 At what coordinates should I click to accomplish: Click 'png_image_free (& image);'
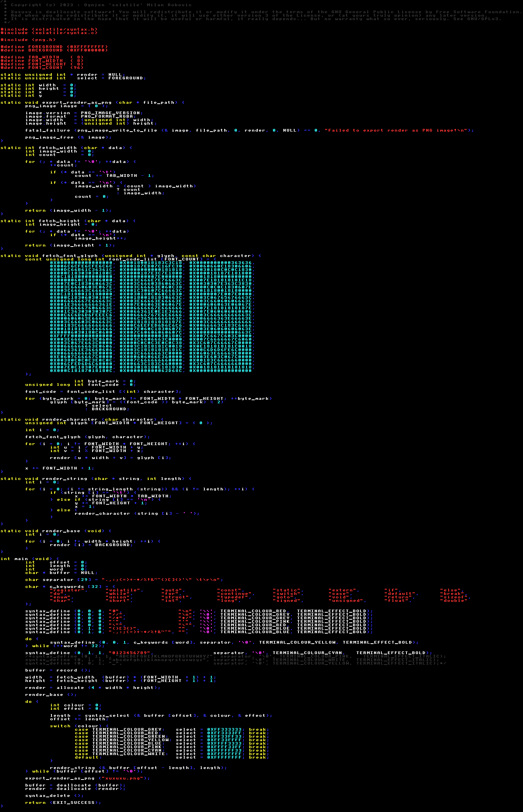click(x=69, y=137)
